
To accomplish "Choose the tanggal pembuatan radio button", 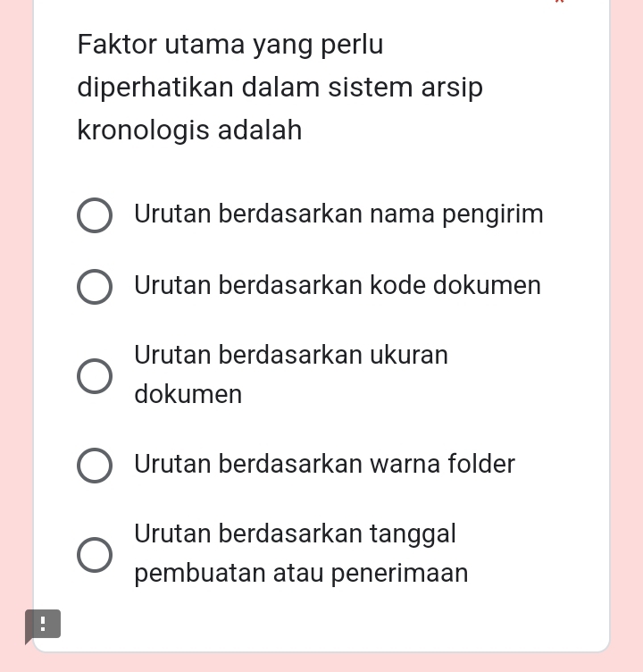I will coord(95,555).
